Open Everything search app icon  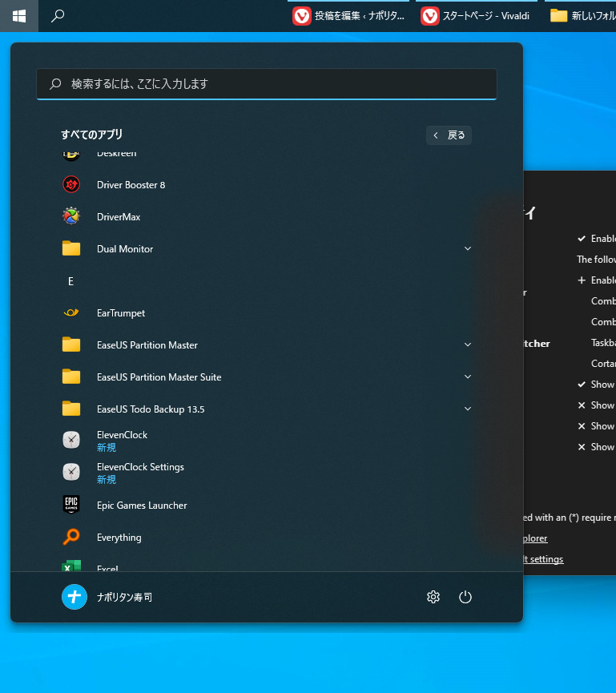(71, 537)
